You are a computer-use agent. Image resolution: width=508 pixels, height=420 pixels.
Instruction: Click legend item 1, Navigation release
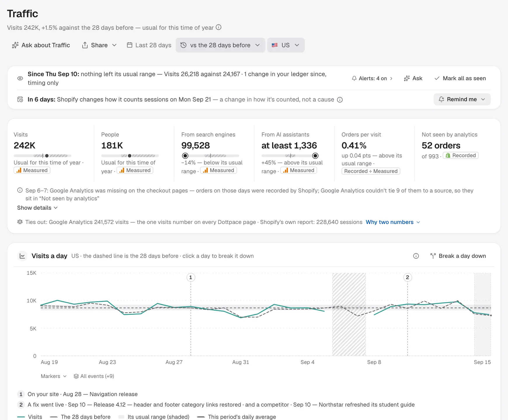77,394
